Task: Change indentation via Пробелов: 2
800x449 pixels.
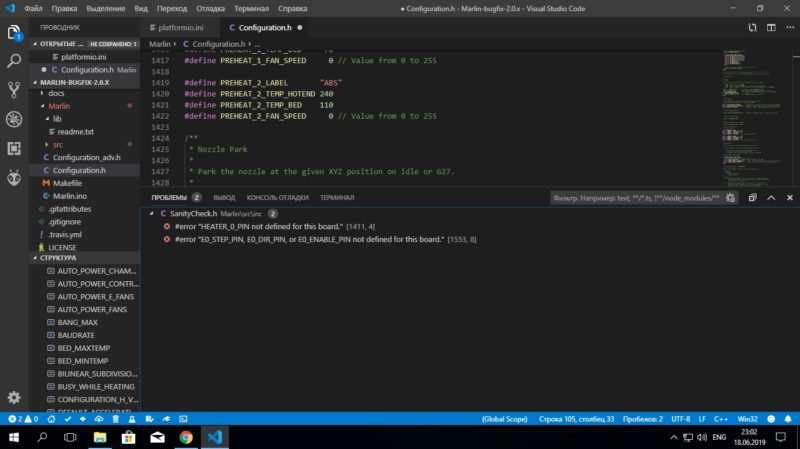Action: (x=642, y=419)
